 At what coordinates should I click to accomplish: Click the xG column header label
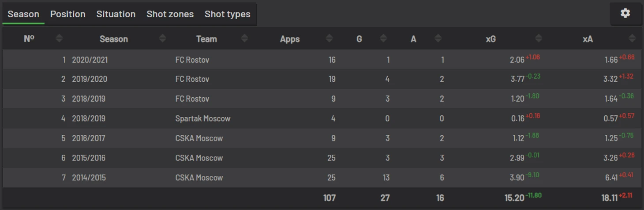[x=490, y=39]
